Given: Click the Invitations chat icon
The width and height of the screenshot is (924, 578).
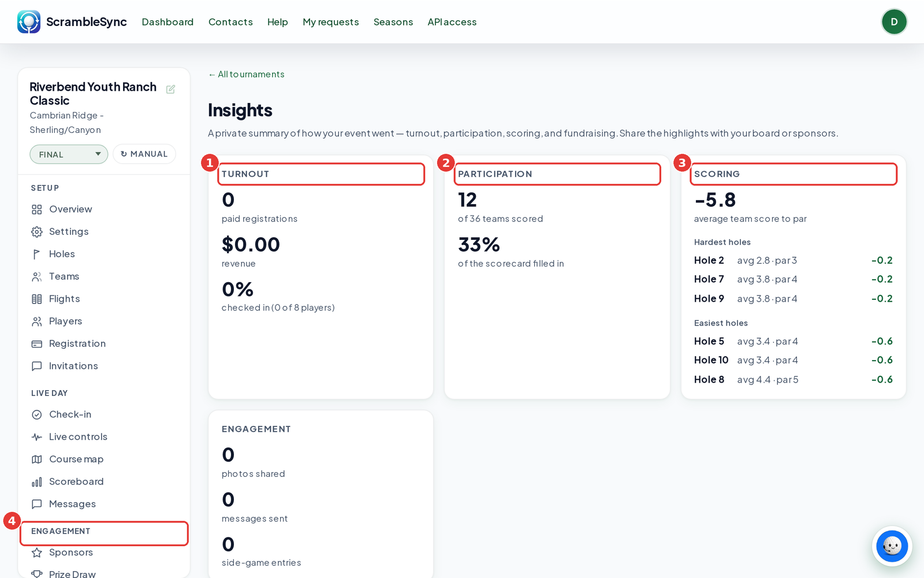Looking at the screenshot, I should coord(37,366).
